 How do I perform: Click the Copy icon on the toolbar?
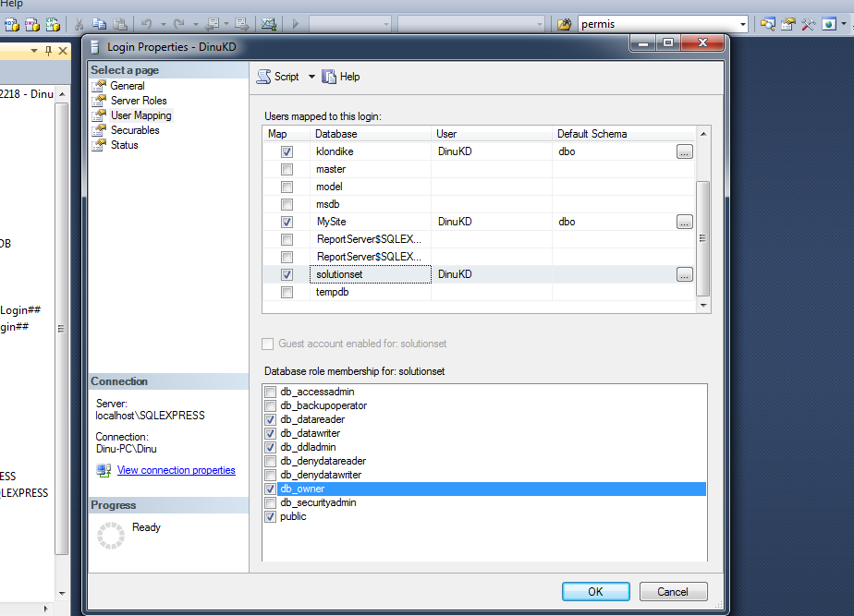[x=100, y=23]
